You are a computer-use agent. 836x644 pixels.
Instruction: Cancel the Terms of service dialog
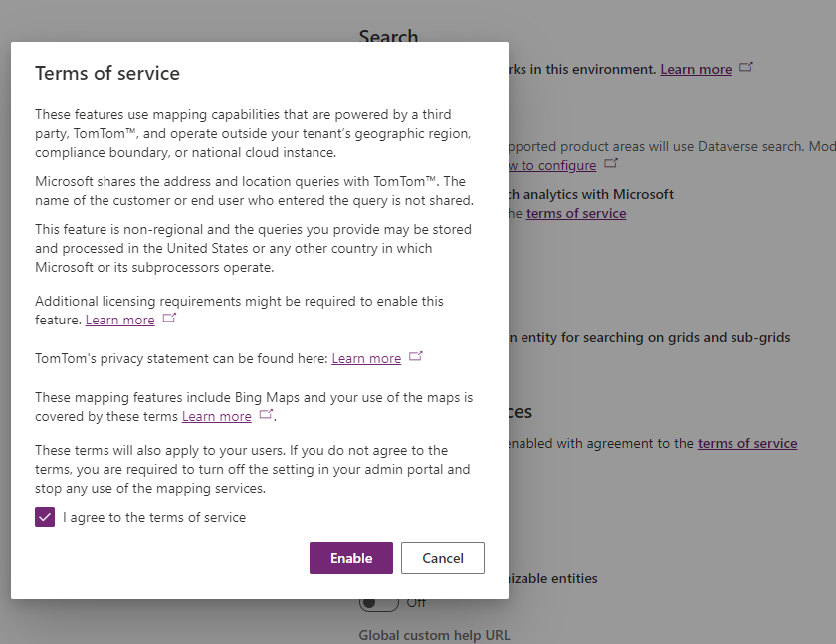(x=443, y=558)
